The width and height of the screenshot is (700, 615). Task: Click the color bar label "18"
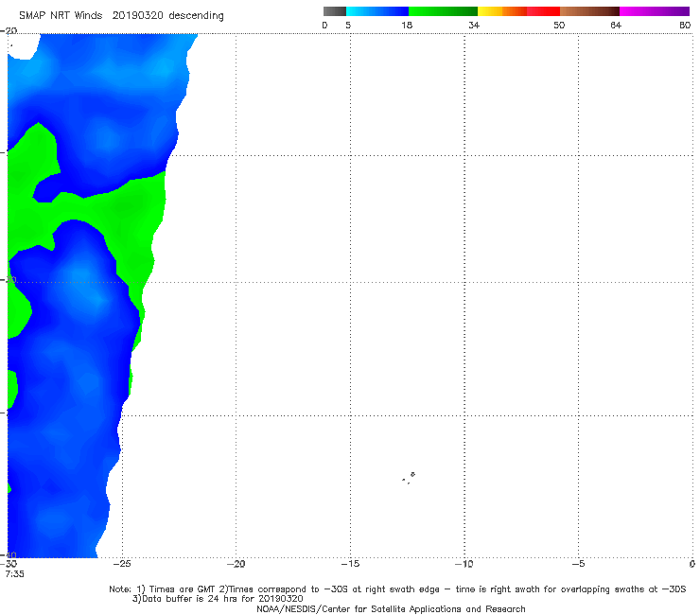tap(407, 25)
